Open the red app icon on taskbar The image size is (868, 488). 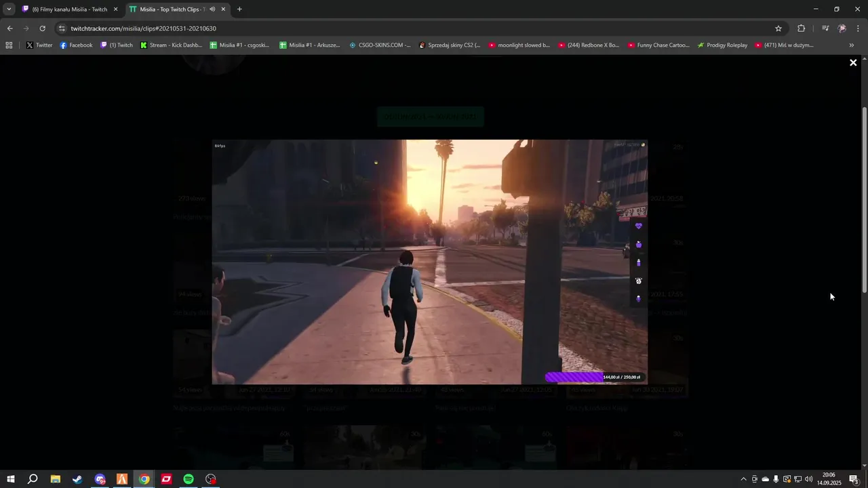click(167, 479)
